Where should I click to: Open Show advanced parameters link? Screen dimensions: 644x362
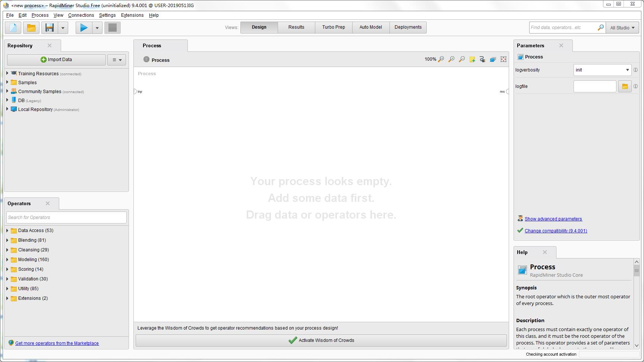point(553,219)
